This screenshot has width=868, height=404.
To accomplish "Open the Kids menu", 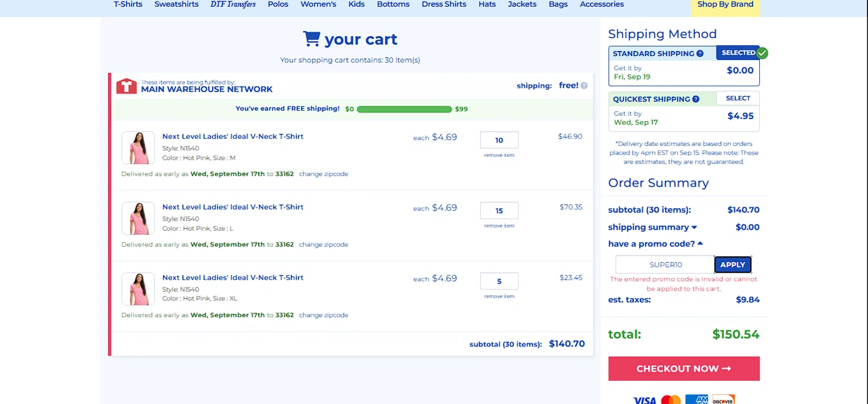I will [356, 5].
